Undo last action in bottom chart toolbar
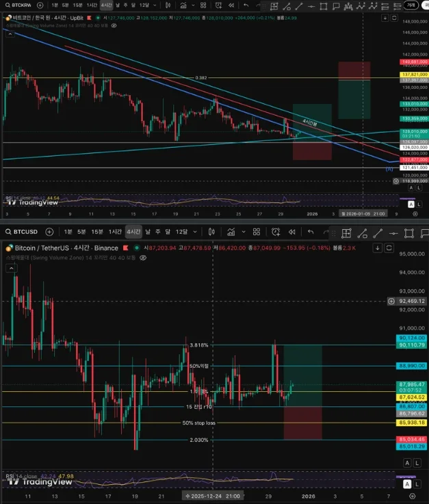The height and width of the screenshot is (504, 429). pos(311,232)
